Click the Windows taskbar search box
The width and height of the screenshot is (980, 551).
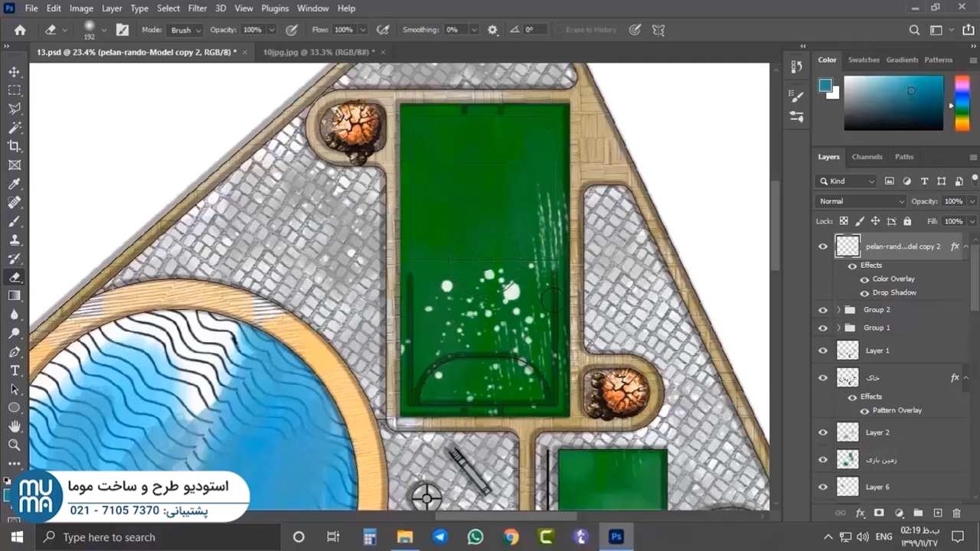pyautogui.click(x=153, y=537)
